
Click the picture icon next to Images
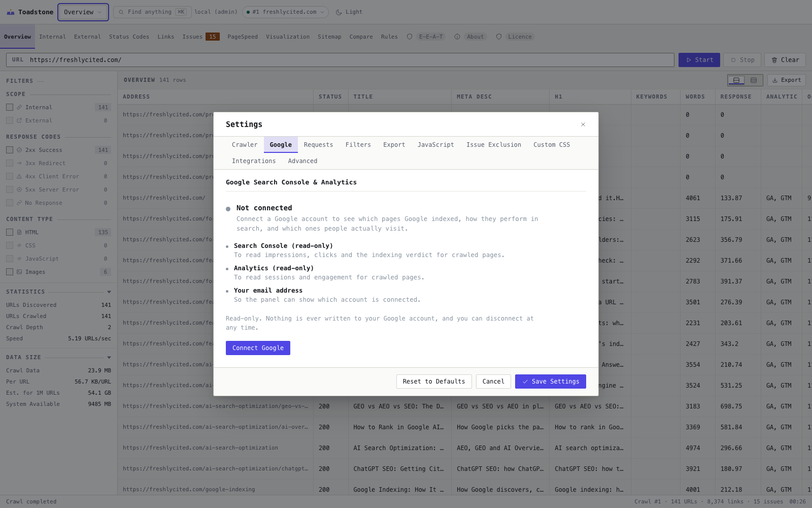coord(19,272)
